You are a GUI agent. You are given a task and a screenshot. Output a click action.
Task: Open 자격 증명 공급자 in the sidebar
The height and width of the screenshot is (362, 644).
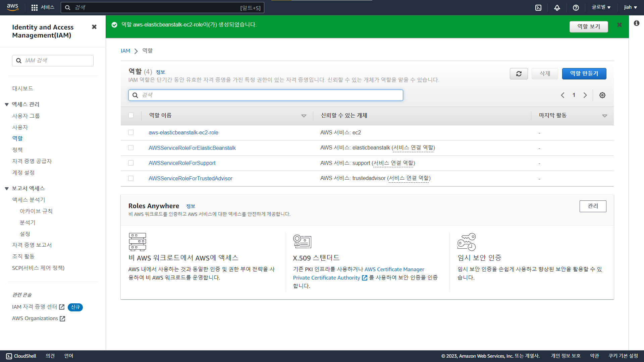tap(32, 161)
